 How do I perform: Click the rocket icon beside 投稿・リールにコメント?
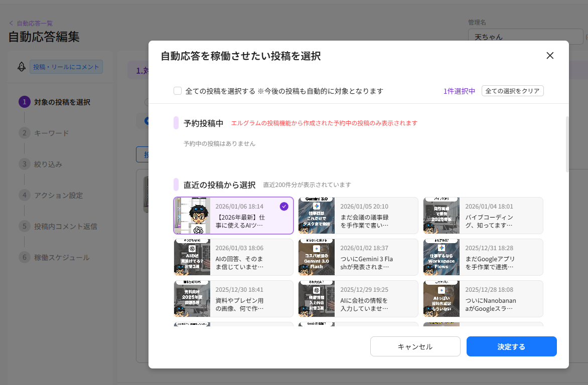click(x=21, y=67)
